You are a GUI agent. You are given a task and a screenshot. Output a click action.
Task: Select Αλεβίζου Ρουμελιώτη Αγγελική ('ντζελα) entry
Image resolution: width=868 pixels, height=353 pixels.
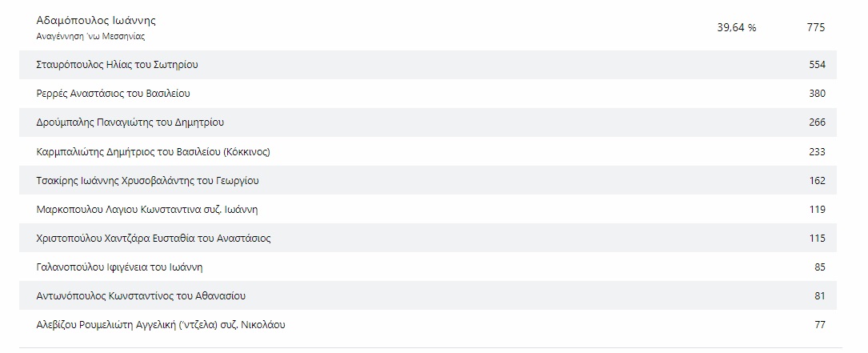coord(161,324)
